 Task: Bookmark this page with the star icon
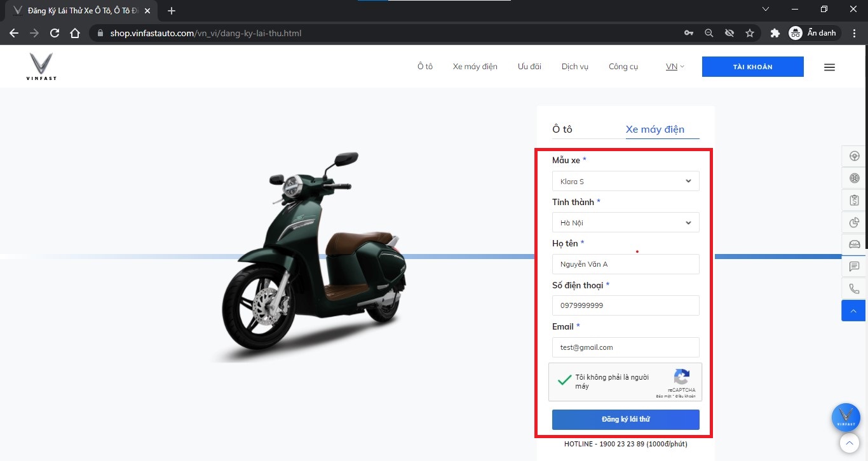point(750,33)
